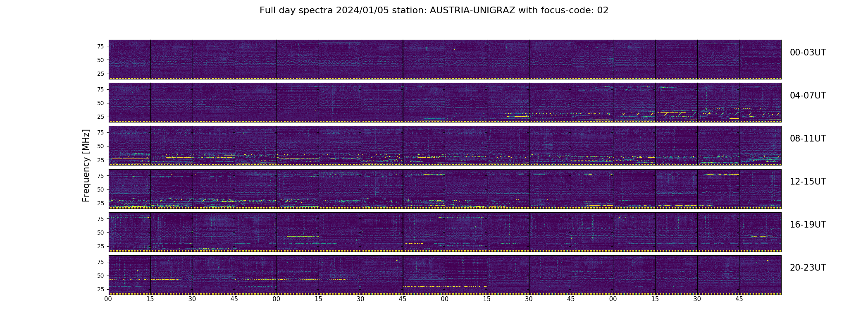Click the 00-03UT spectrogram panel
868x331 pixels.
pos(445,60)
